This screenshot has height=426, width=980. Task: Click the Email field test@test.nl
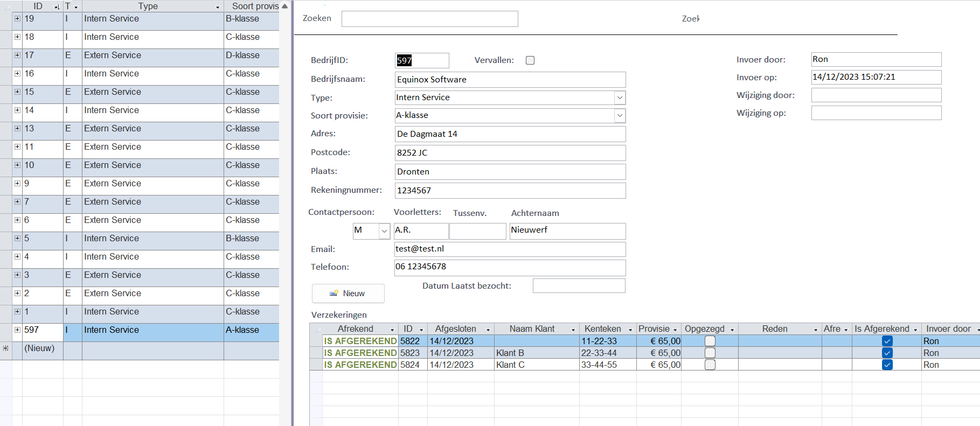[x=510, y=249]
